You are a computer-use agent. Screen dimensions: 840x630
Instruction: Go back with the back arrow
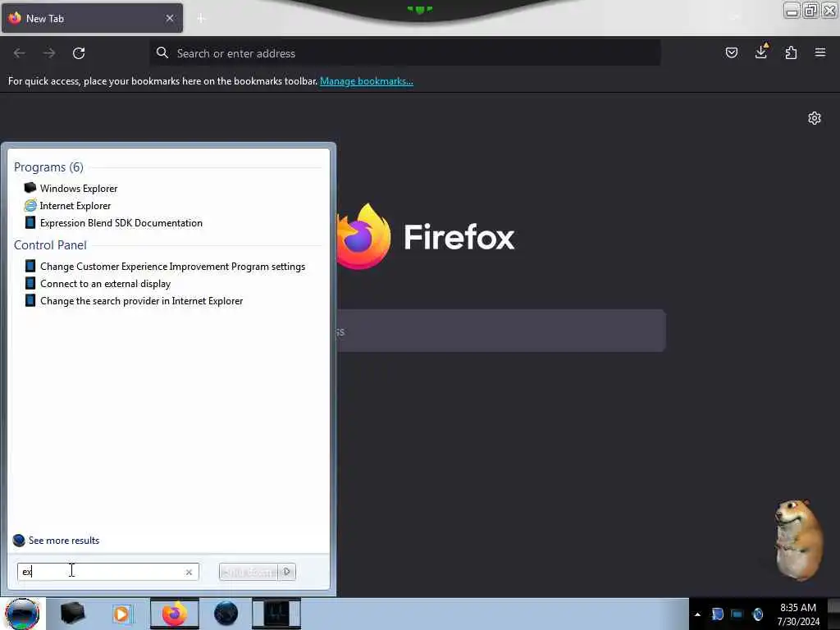click(x=20, y=53)
